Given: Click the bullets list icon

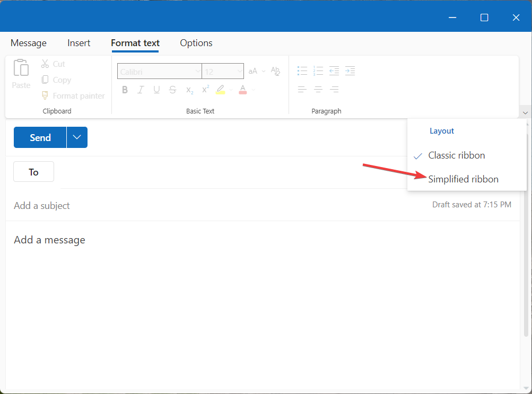Looking at the screenshot, I should coord(302,71).
